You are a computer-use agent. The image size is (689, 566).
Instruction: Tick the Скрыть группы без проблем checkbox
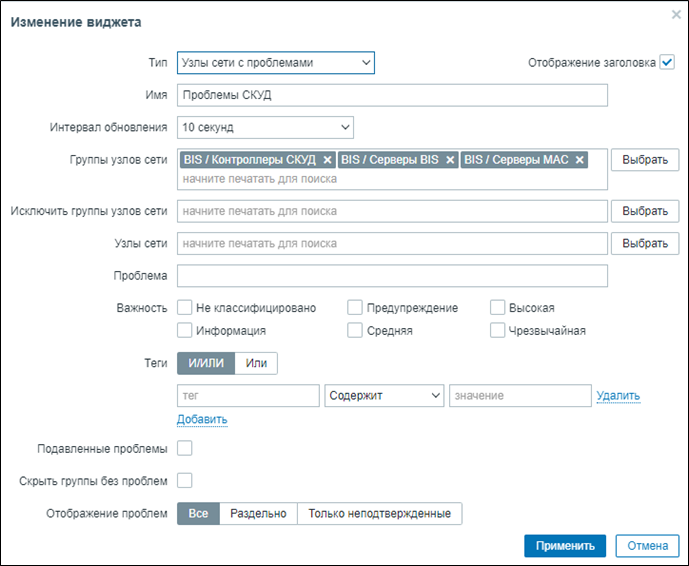tap(185, 481)
